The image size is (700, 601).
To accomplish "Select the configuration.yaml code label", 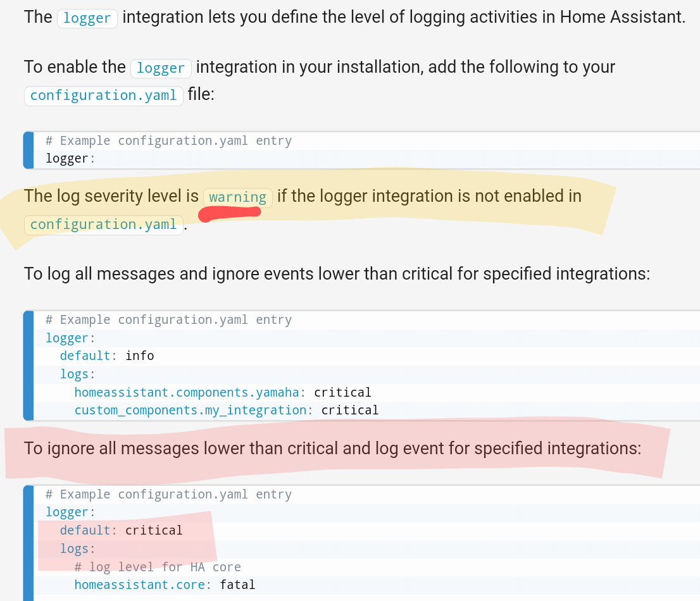I will [103, 96].
